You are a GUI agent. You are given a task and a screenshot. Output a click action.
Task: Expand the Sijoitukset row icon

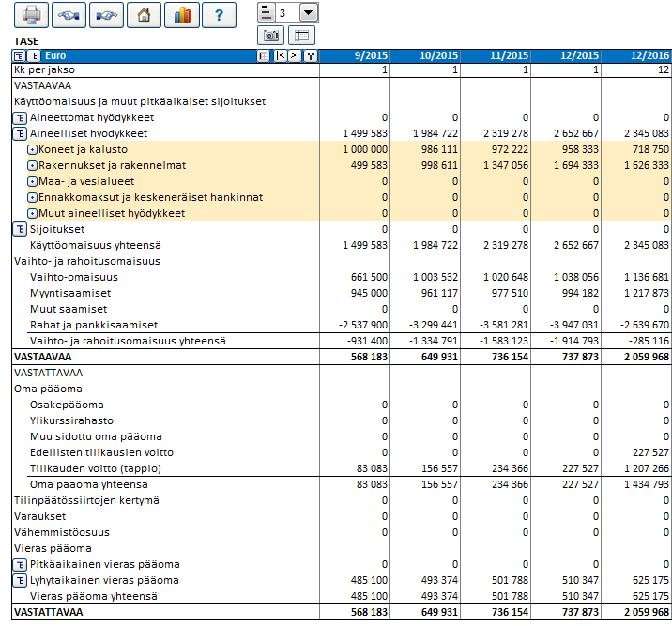[20, 229]
